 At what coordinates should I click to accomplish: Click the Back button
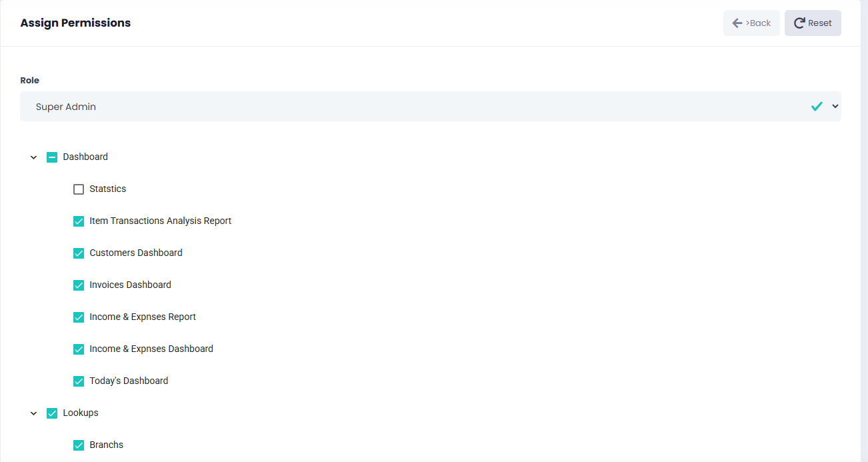(x=751, y=23)
